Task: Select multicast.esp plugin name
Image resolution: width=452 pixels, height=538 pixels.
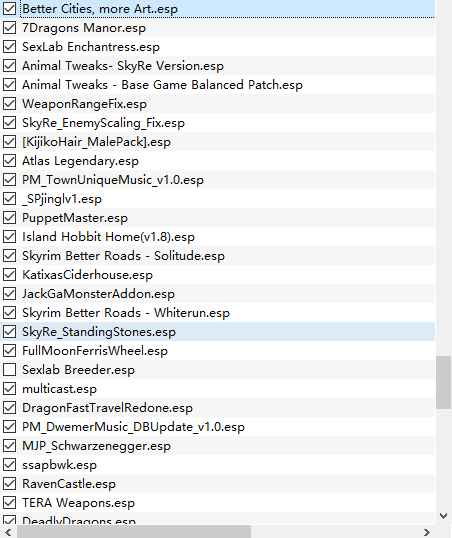Action: pyautogui.click(x=59, y=388)
